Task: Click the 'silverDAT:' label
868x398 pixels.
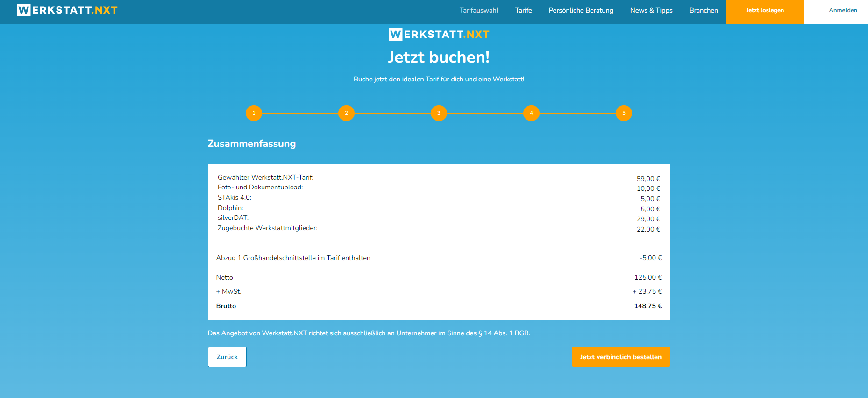Action: tap(233, 217)
